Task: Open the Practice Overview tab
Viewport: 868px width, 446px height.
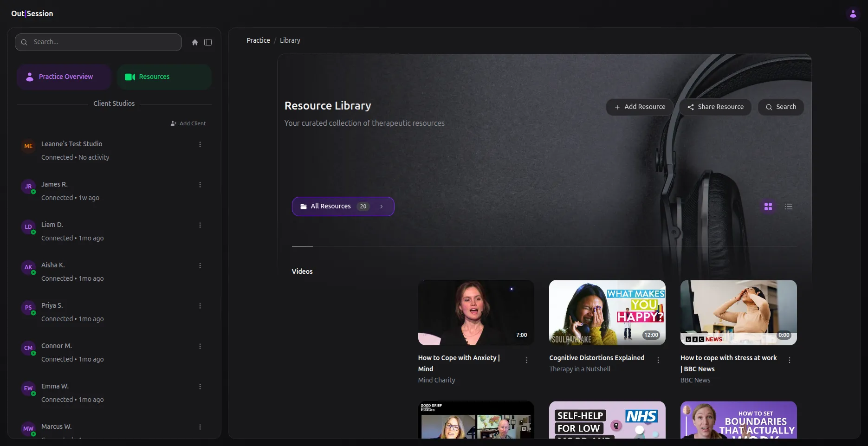Action: (x=64, y=77)
